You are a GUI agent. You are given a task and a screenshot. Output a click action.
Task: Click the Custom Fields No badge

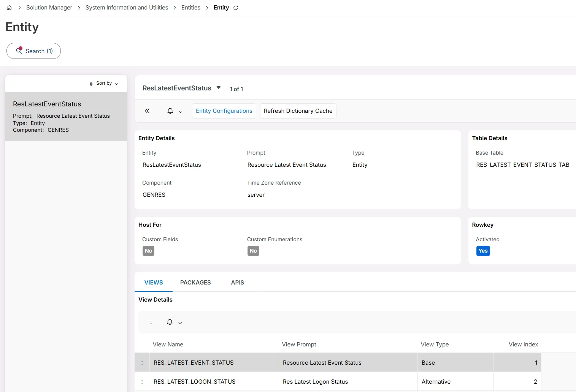[x=148, y=251]
